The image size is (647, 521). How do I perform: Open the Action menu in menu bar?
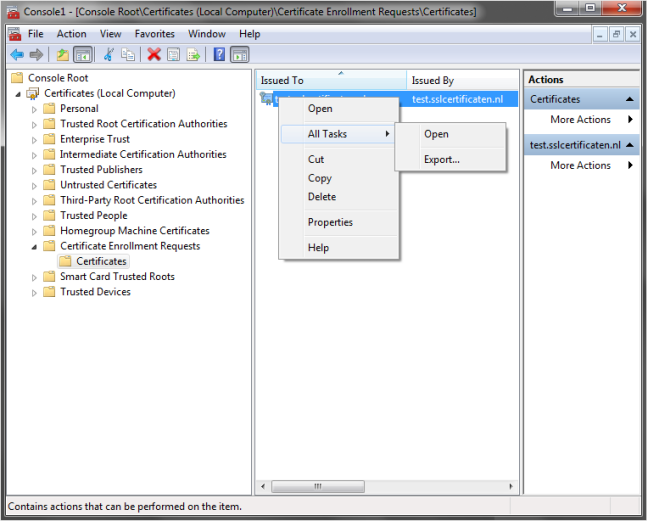click(71, 34)
